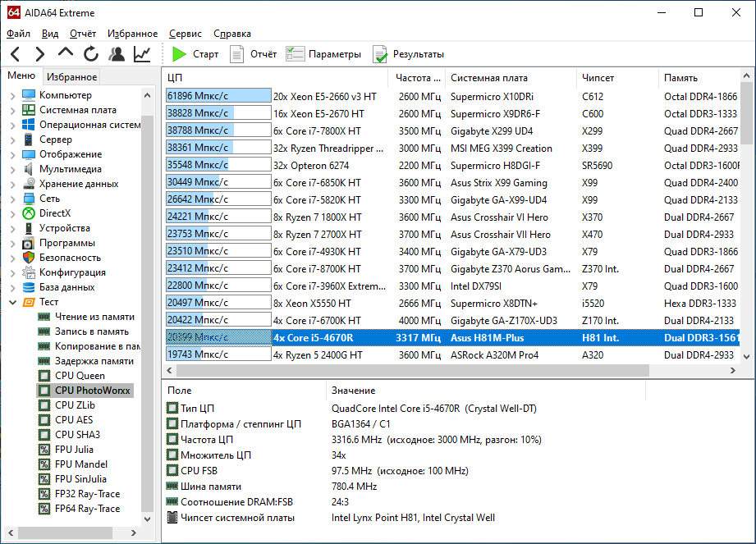The image size is (756, 544).
Task: Select the База данных database icon
Action: click(29, 287)
